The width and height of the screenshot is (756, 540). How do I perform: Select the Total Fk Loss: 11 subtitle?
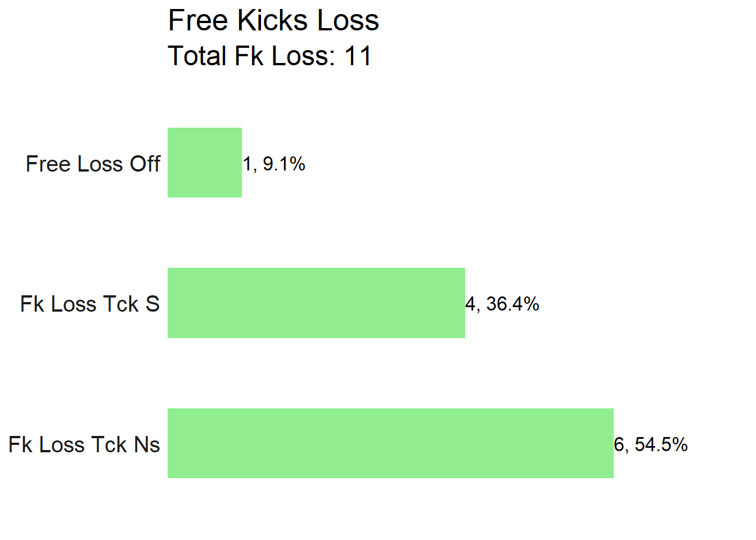(270, 56)
